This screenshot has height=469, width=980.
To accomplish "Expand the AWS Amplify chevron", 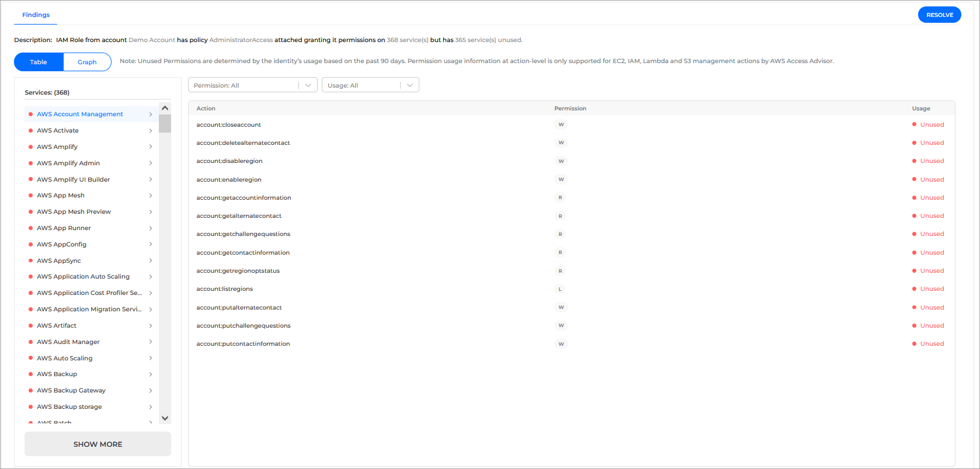I will 151,147.
